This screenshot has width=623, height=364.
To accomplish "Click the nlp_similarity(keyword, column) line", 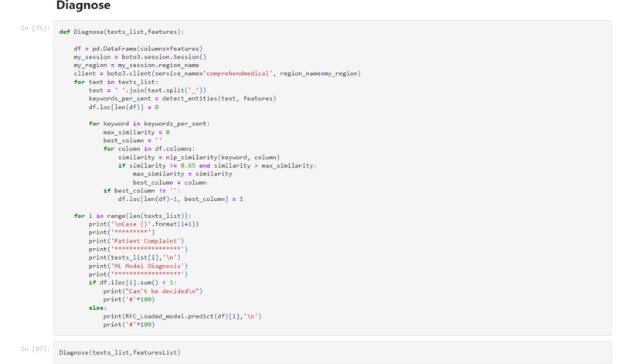I will pyautogui.click(x=199, y=158).
